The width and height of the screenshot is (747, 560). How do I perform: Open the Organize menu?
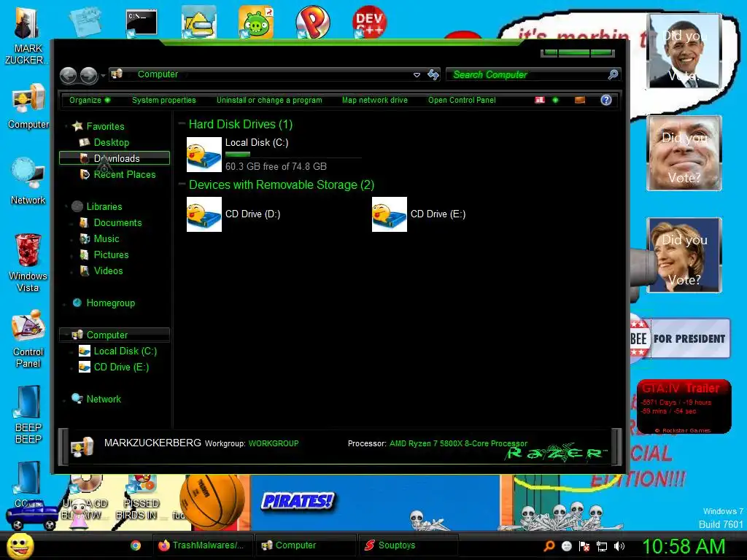(90, 100)
